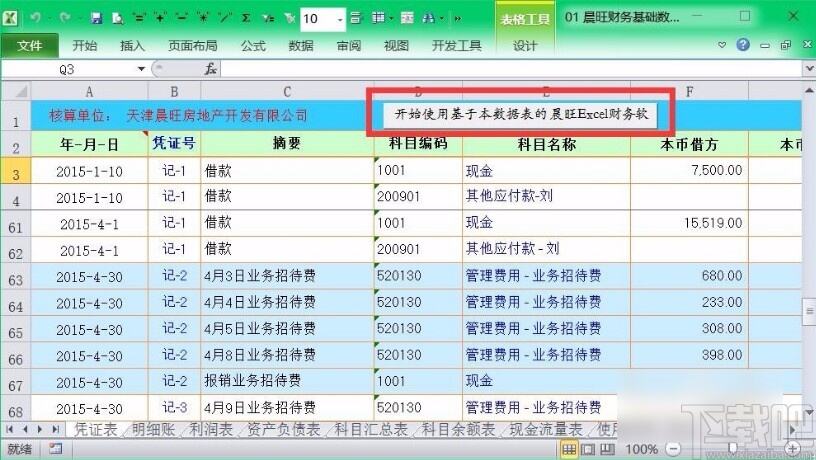The image size is (816, 460).
Task: Click the macro record icon in status bar
Action: tap(55, 448)
